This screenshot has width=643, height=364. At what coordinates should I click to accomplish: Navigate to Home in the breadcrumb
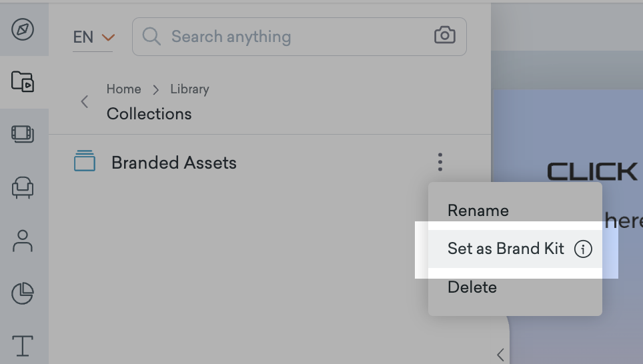pos(123,89)
